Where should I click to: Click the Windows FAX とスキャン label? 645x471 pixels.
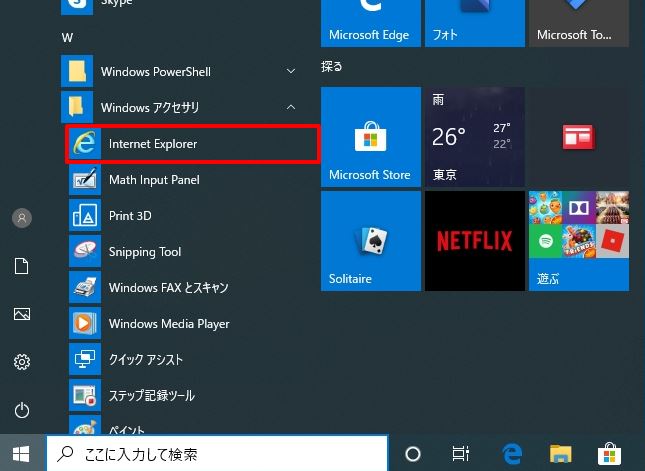point(168,288)
